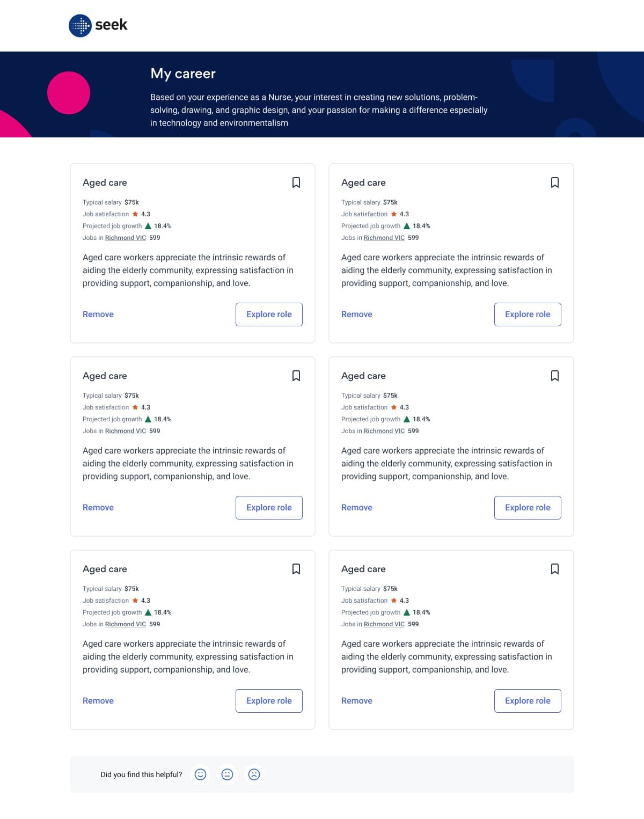Save the middle-right Aged care card with its bookmark

[x=554, y=376]
